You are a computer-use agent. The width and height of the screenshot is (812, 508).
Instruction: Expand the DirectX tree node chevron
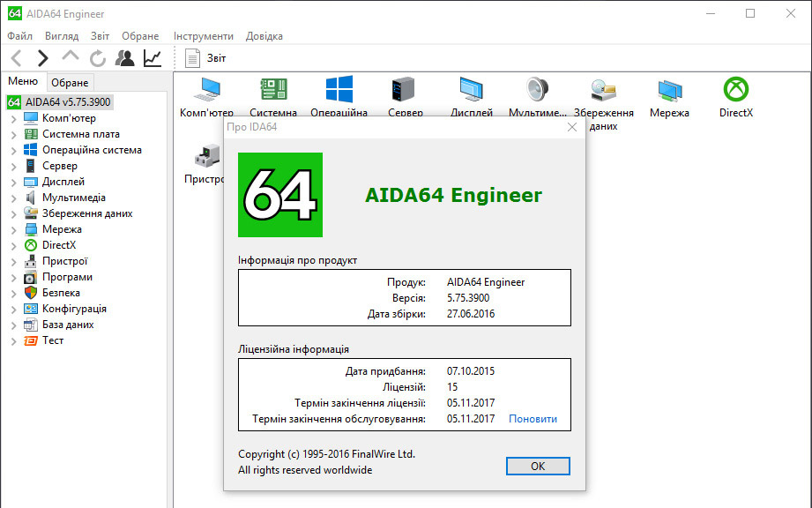tap(14, 246)
